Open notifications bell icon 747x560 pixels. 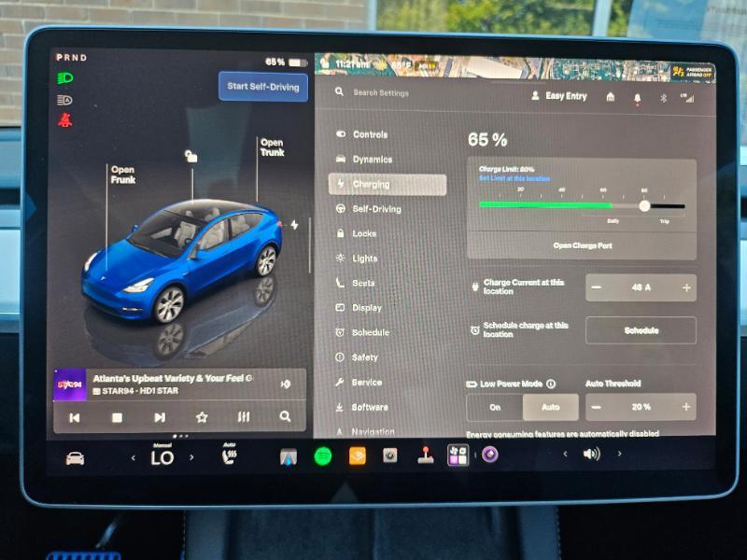pyautogui.click(x=637, y=98)
